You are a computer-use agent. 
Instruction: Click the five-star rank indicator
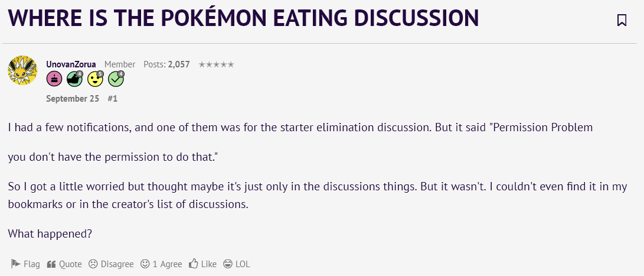click(x=217, y=64)
